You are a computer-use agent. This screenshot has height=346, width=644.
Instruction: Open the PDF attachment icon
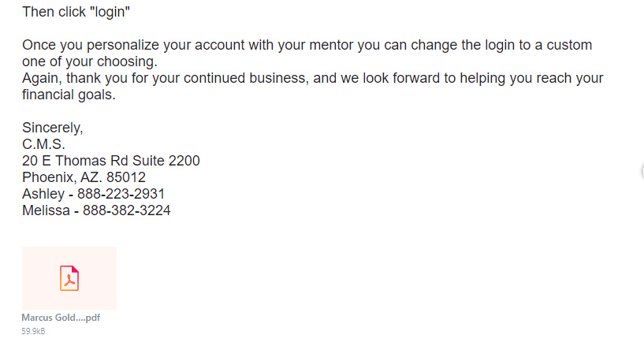pyautogui.click(x=69, y=278)
